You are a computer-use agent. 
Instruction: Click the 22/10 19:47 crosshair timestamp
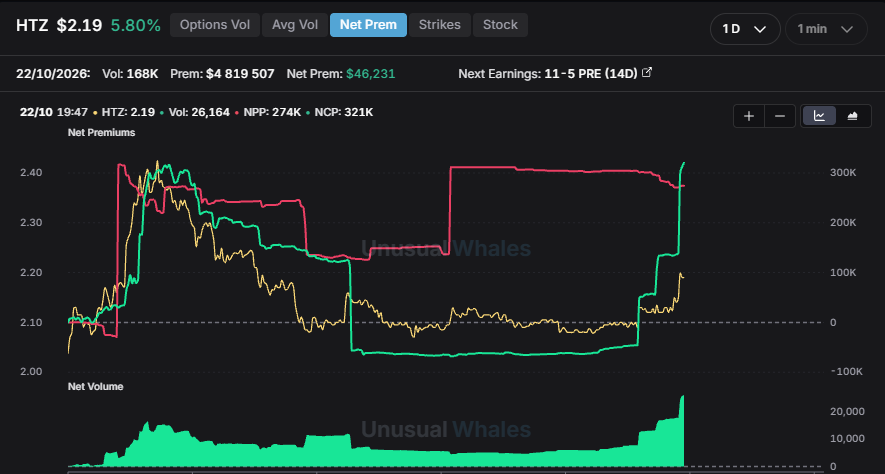pyautogui.click(x=53, y=112)
